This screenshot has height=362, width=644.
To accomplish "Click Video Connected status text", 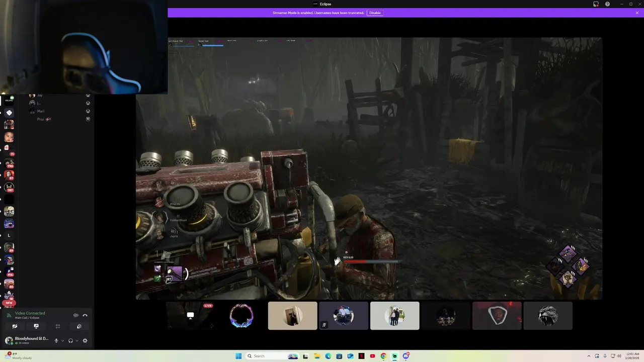I will [x=30, y=313].
